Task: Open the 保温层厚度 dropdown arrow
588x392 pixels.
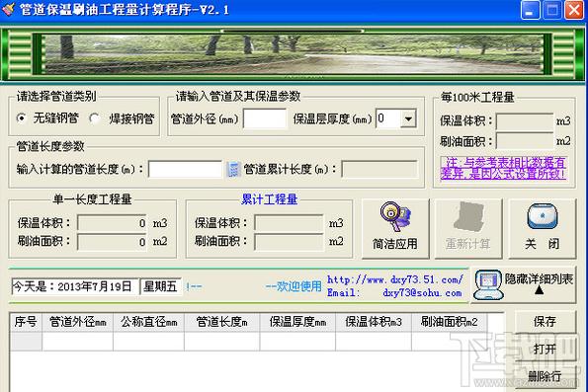Action: tap(408, 118)
